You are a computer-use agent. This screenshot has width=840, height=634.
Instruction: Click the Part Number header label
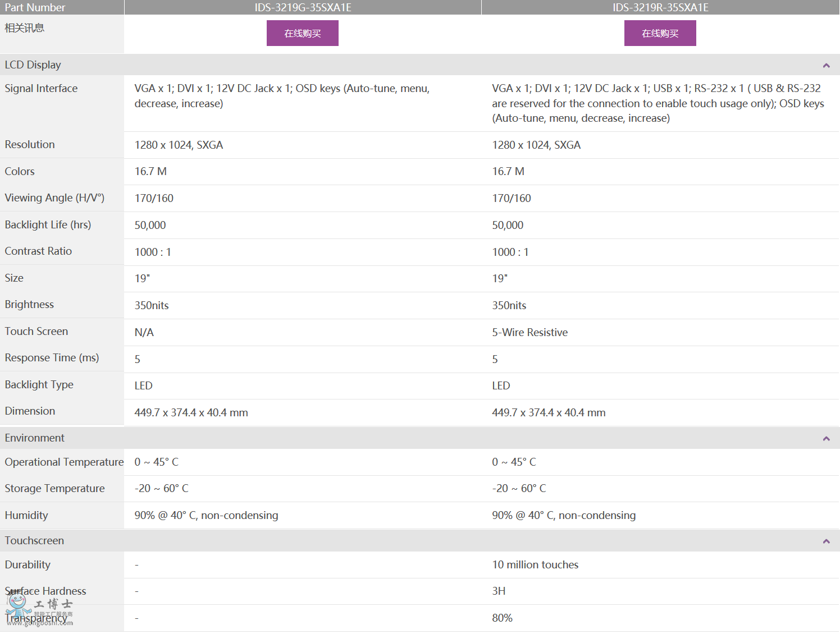point(35,7)
